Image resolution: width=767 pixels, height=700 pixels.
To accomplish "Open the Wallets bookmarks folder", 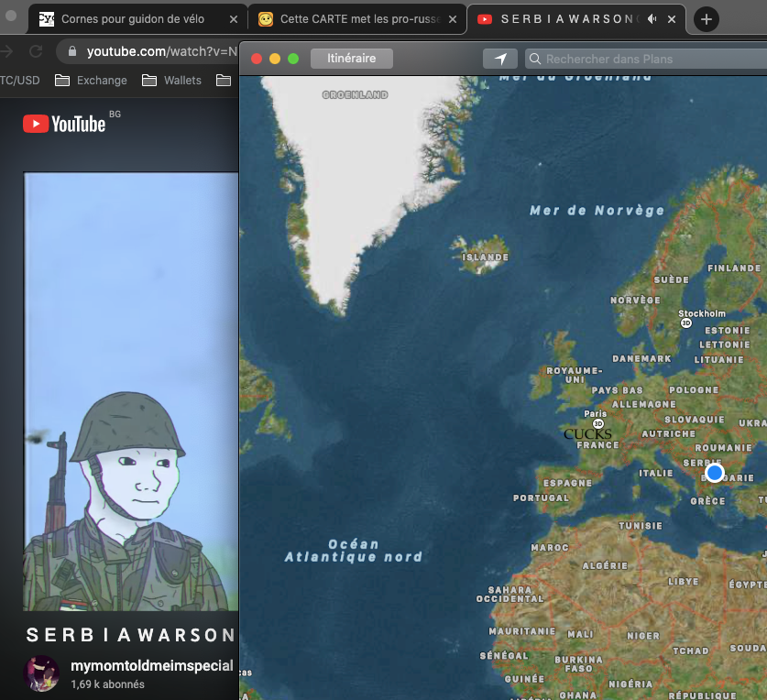I will [x=172, y=81].
